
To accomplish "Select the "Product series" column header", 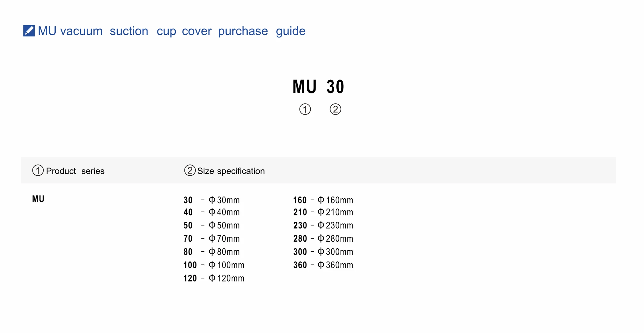I will tap(75, 171).
